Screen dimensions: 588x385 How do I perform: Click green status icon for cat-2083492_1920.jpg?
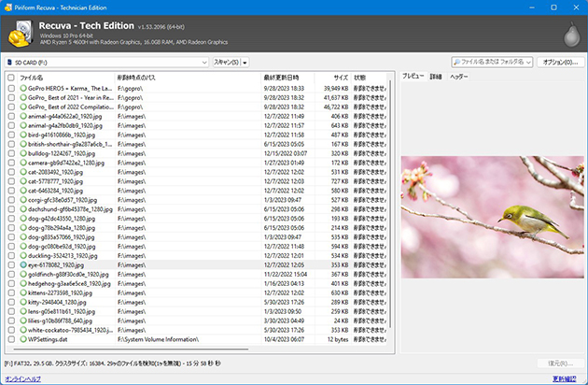pyautogui.click(x=23, y=172)
